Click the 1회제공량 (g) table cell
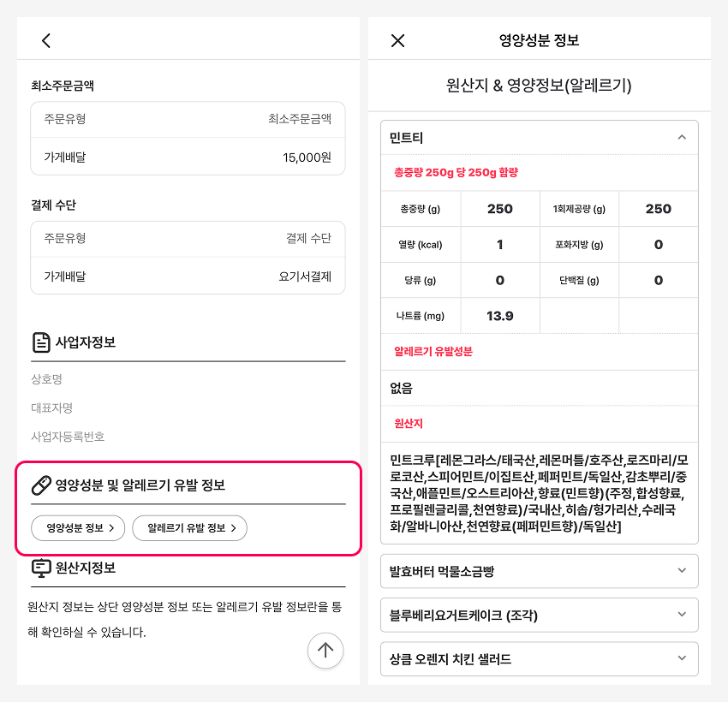This screenshot has width=728, height=702. (580, 209)
